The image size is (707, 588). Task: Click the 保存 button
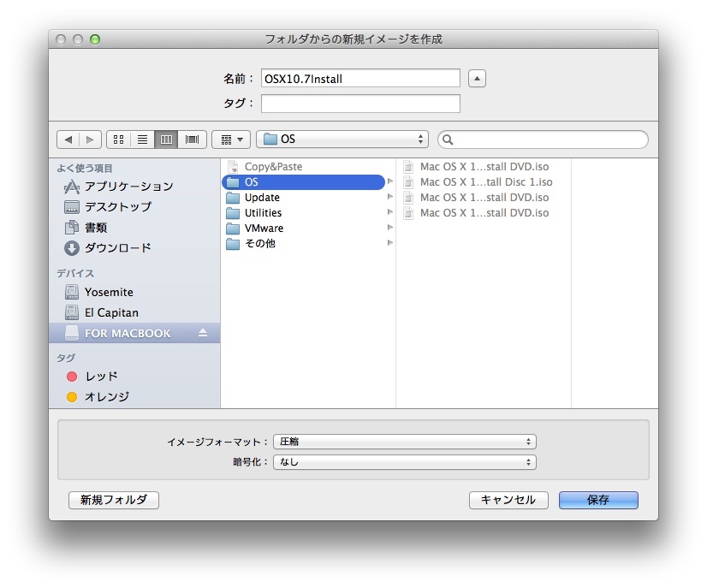pos(598,500)
